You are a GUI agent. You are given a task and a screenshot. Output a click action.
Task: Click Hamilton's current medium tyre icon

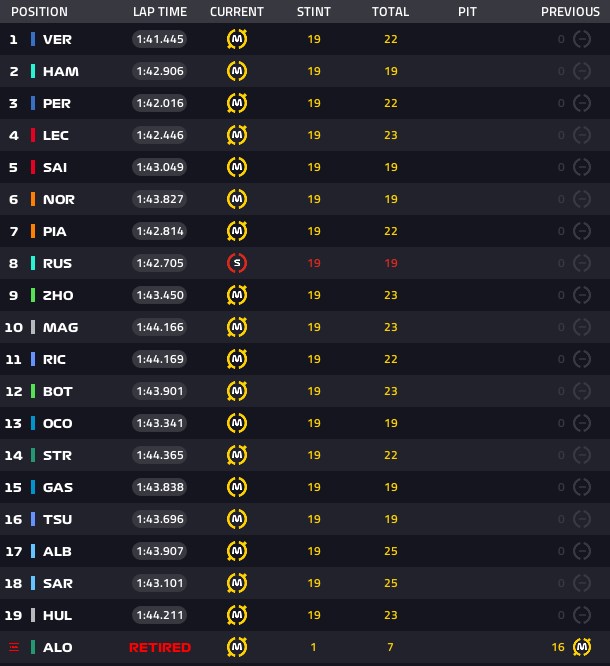pos(237,71)
